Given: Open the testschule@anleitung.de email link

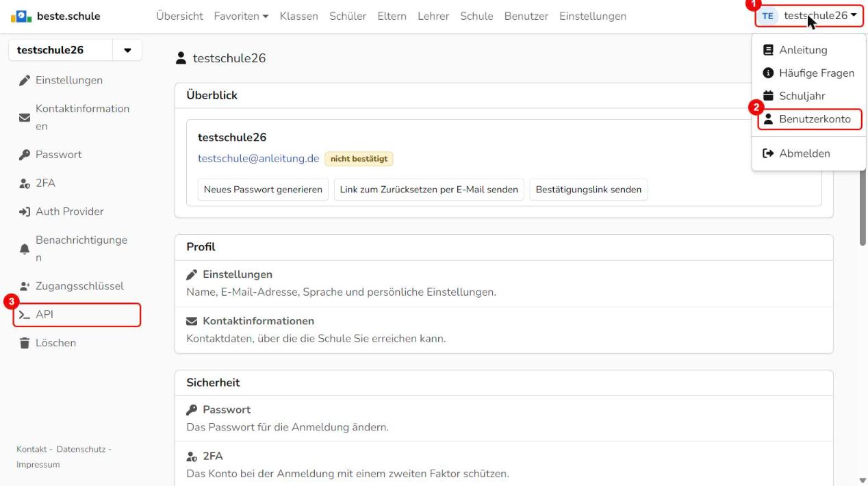Looking at the screenshot, I should tap(259, 159).
